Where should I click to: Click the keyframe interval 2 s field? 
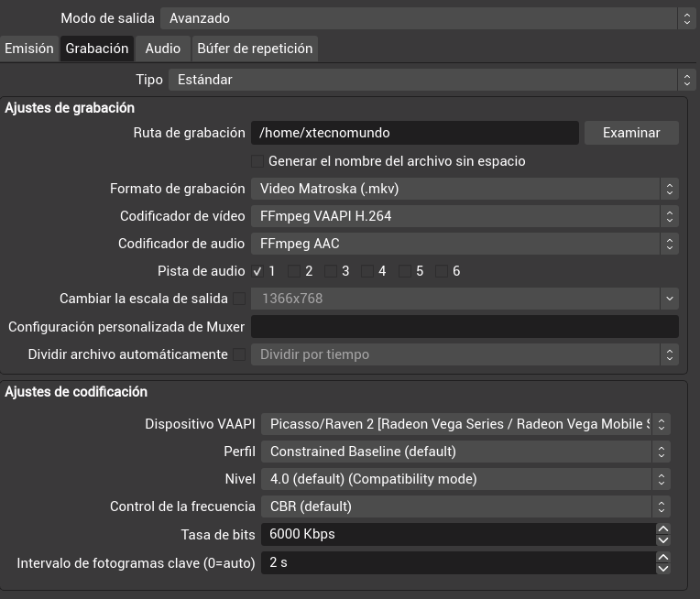pos(458,562)
